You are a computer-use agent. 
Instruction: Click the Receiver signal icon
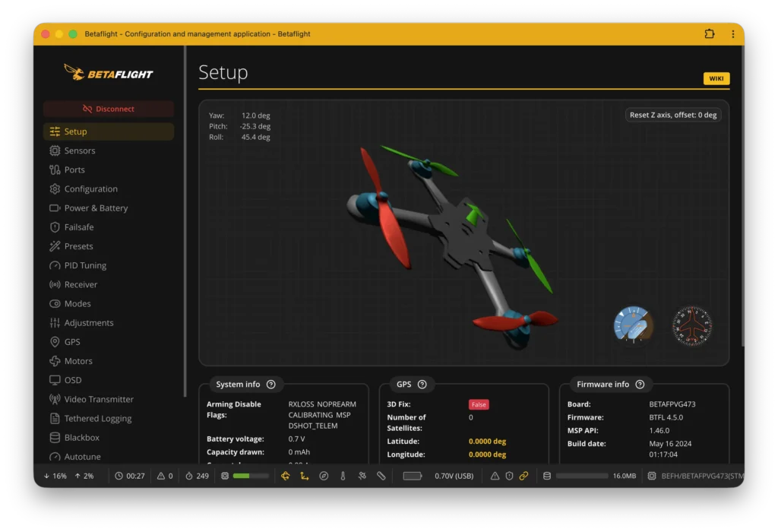[x=55, y=284]
